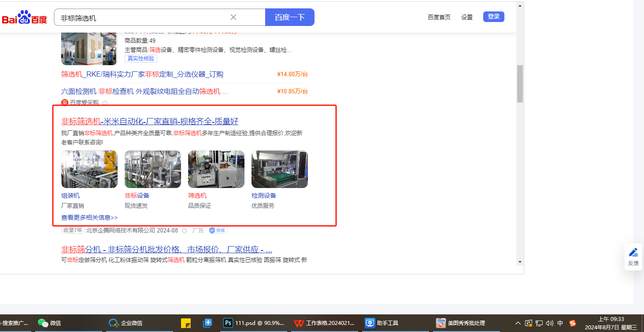The height and width of the screenshot is (332, 644).
Task: Clear the search box with the X icon
Action: coord(233,17)
